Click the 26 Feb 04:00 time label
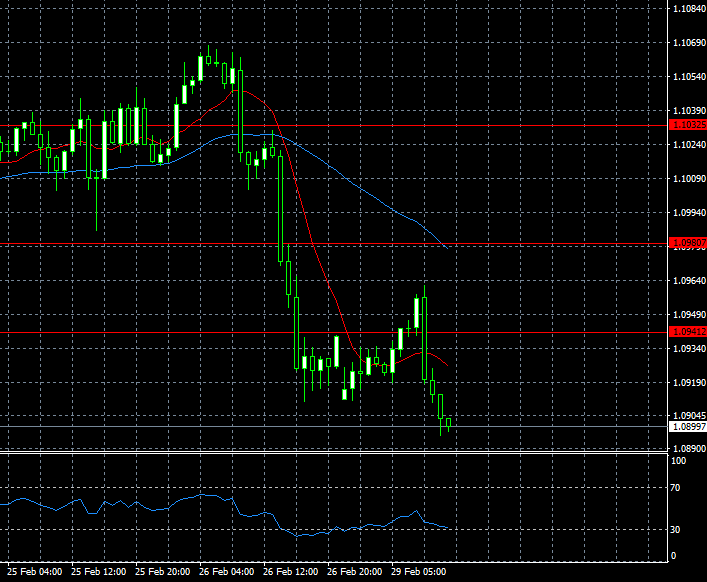This screenshot has height=582, width=707. pos(227,572)
